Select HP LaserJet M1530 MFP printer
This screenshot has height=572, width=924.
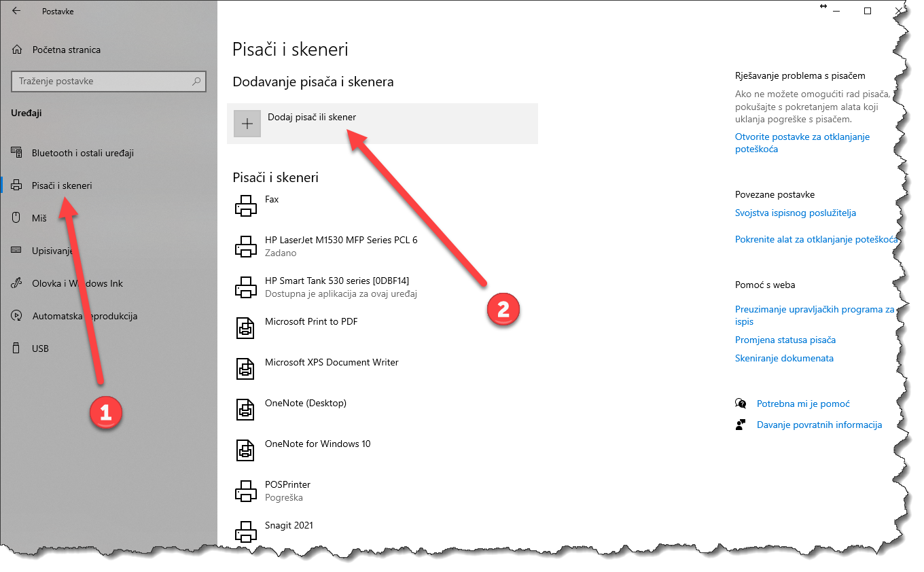[x=340, y=240]
